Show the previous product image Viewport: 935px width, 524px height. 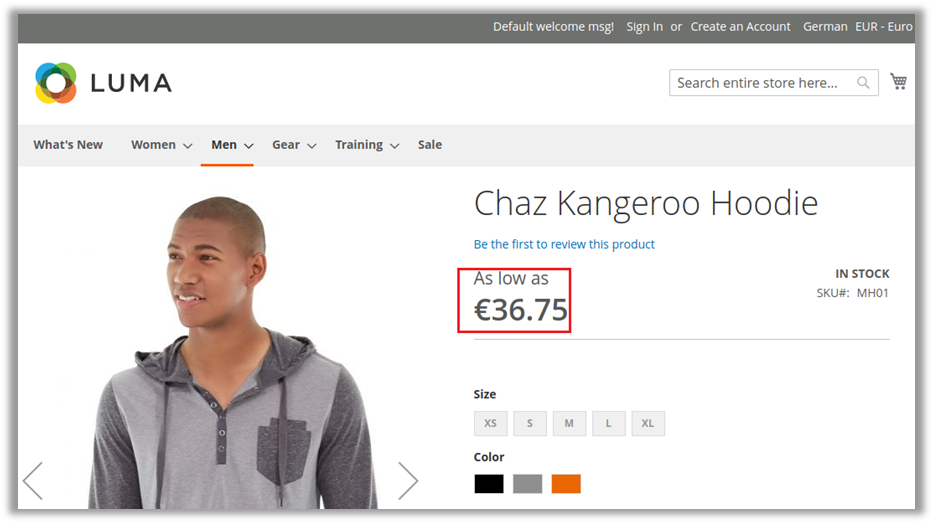(33, 481)
